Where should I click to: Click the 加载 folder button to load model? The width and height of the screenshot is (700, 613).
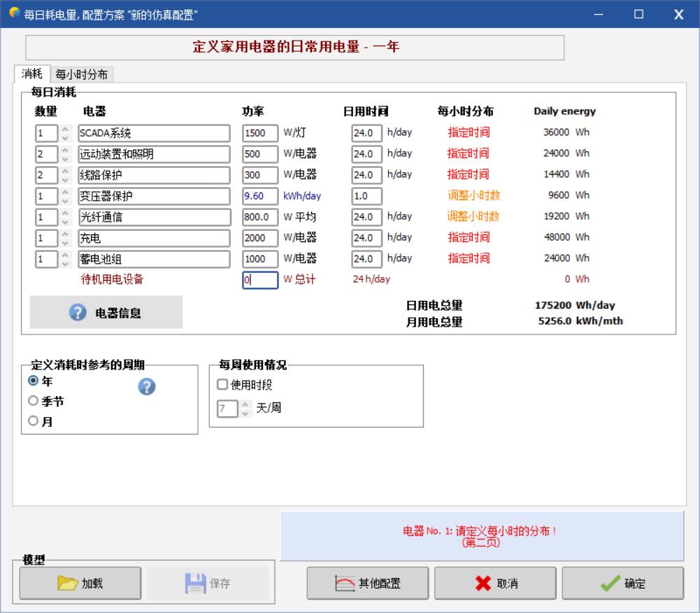point(80,583)
